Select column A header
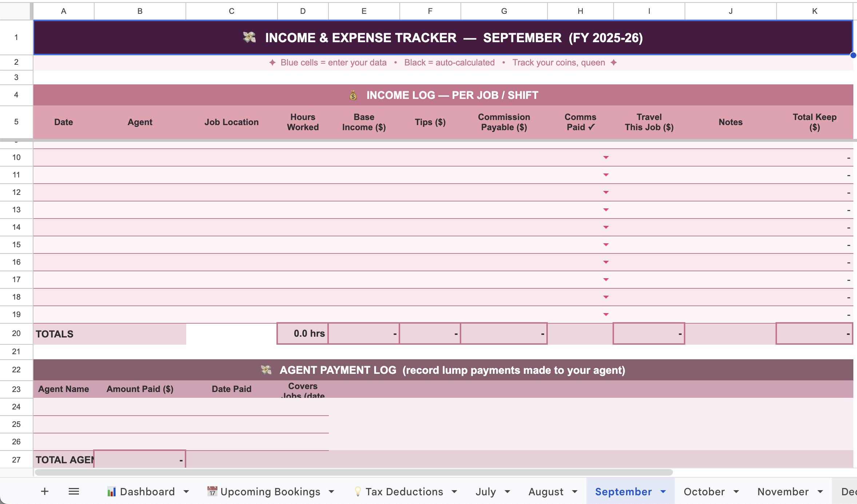 point(64,11)
